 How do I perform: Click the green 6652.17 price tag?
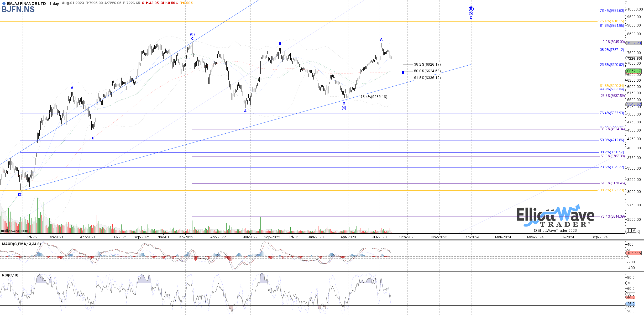[x=634, y=71]
